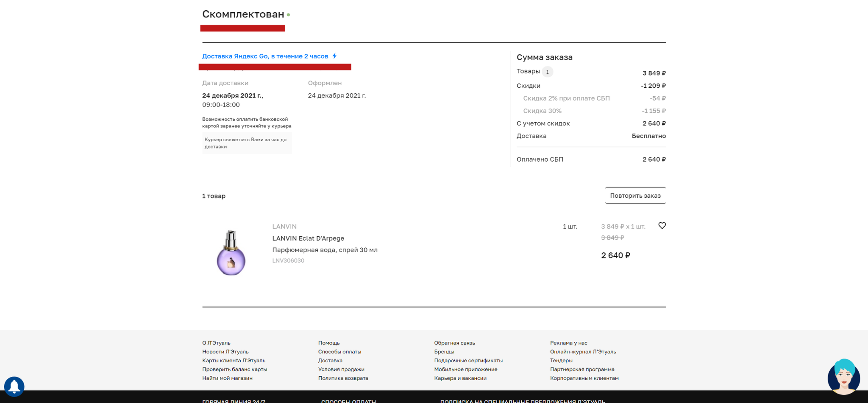Open LANVIN Eclat D'Arpege product title
868x403 pixels.
pos(308,238)
